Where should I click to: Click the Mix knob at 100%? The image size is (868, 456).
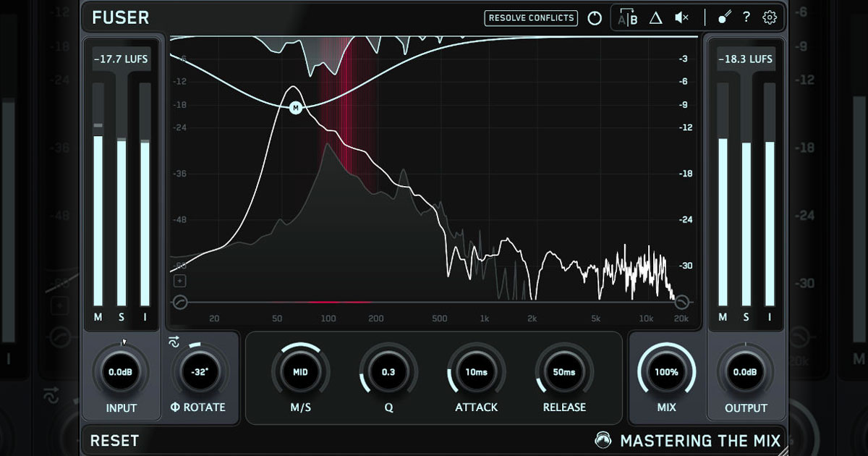666,373
